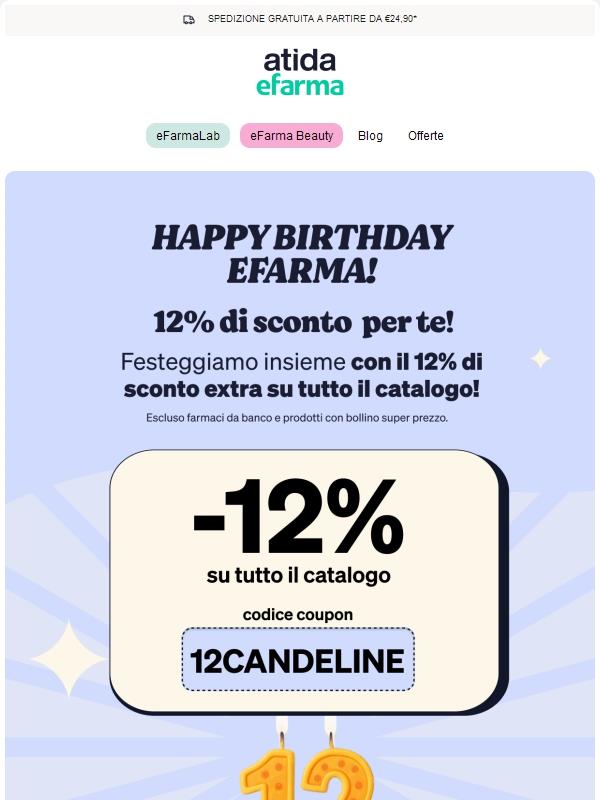Open the Blog page
The image size is (600, 800).
tap(371, 135)
